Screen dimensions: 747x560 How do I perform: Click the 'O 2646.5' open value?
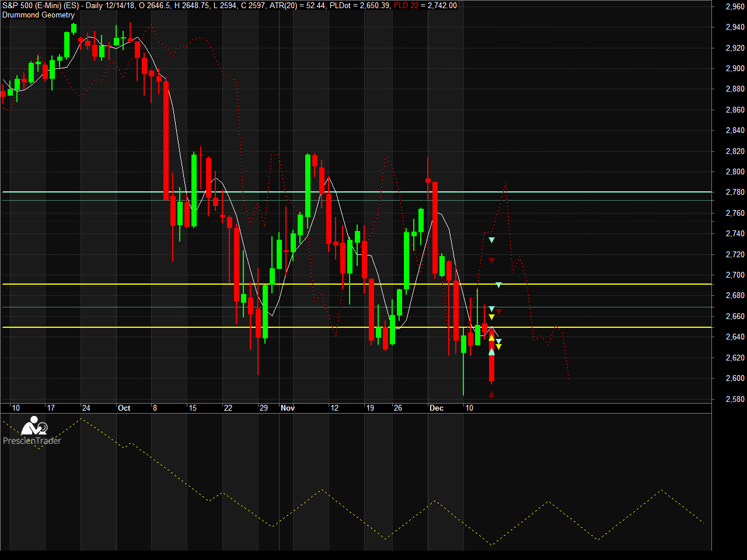point(155,5)
